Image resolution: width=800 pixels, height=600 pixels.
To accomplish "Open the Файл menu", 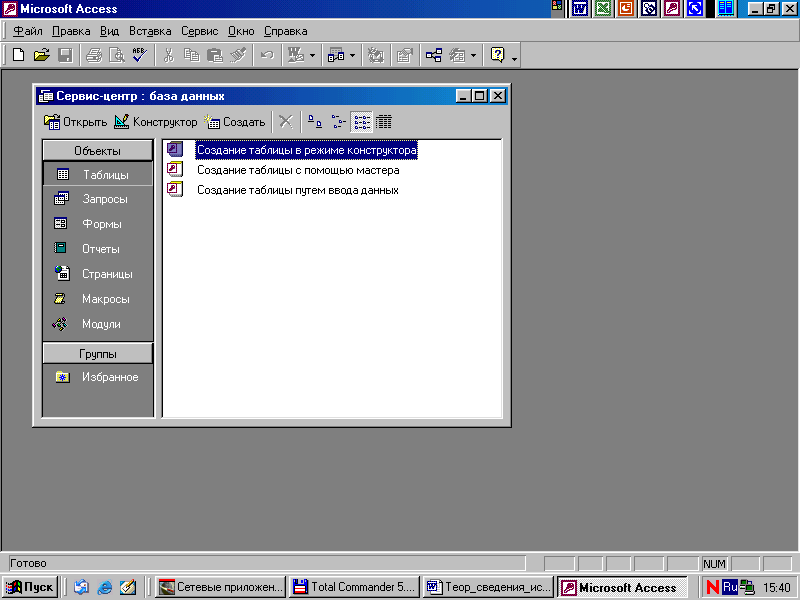I will [28, 31].
